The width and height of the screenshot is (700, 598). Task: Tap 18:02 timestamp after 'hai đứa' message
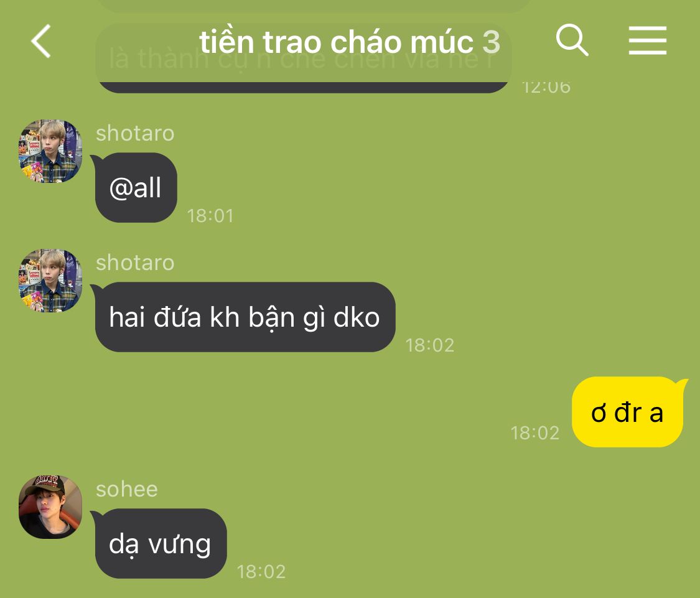point(430,345)
